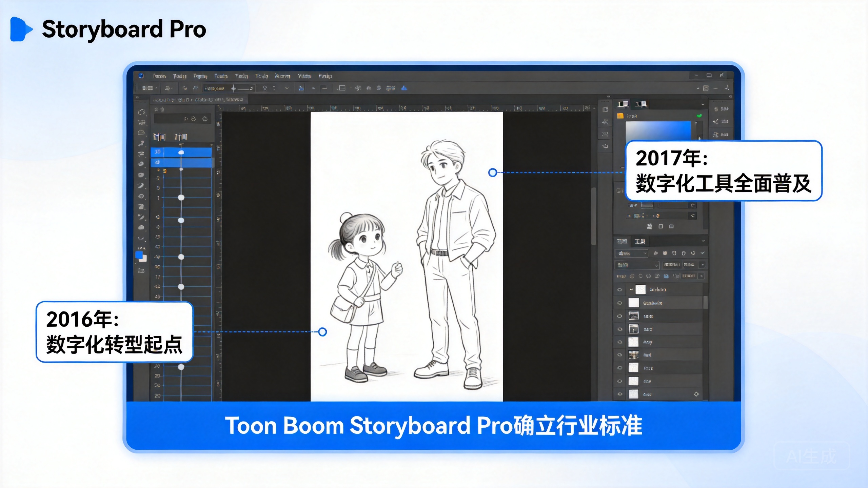The height and width of the screenshot is (488, 868).
Task: Open the second, wider dropdown in the layers panel
Action: click(637, 265)
